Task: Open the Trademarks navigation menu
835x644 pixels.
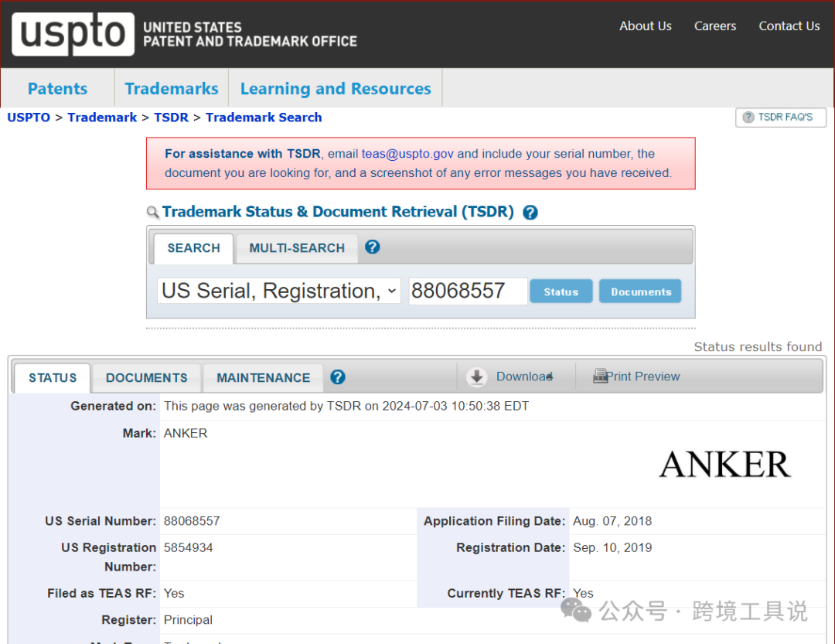Action: click(172, 88)
